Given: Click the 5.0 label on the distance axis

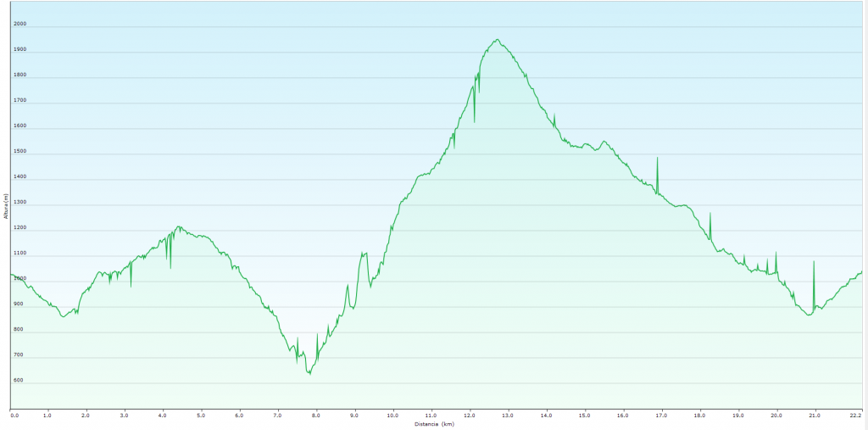Looking at the screenshot, I should (x=201, y=415).
